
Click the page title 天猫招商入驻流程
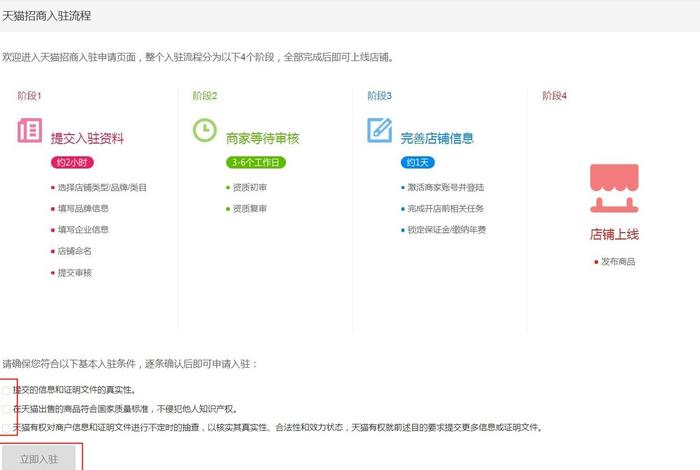point(47,16)
